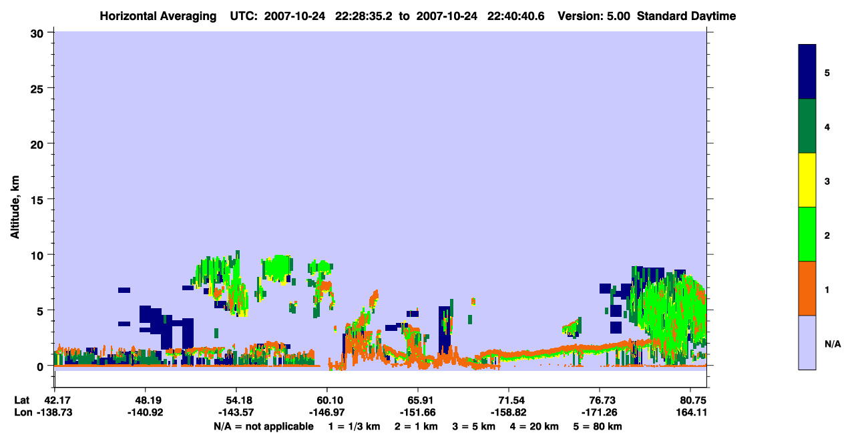Click the longitude value -171.26

[600, 412]
